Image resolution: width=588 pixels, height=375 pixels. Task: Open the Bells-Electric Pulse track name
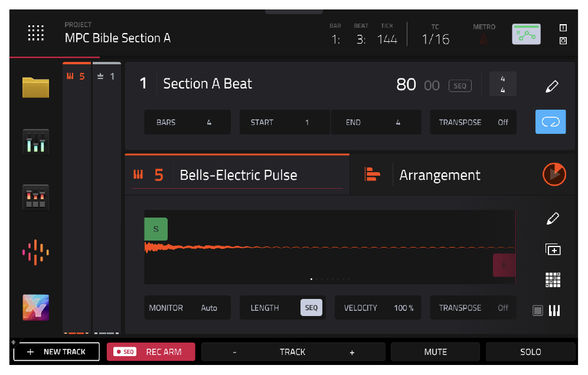239,175
